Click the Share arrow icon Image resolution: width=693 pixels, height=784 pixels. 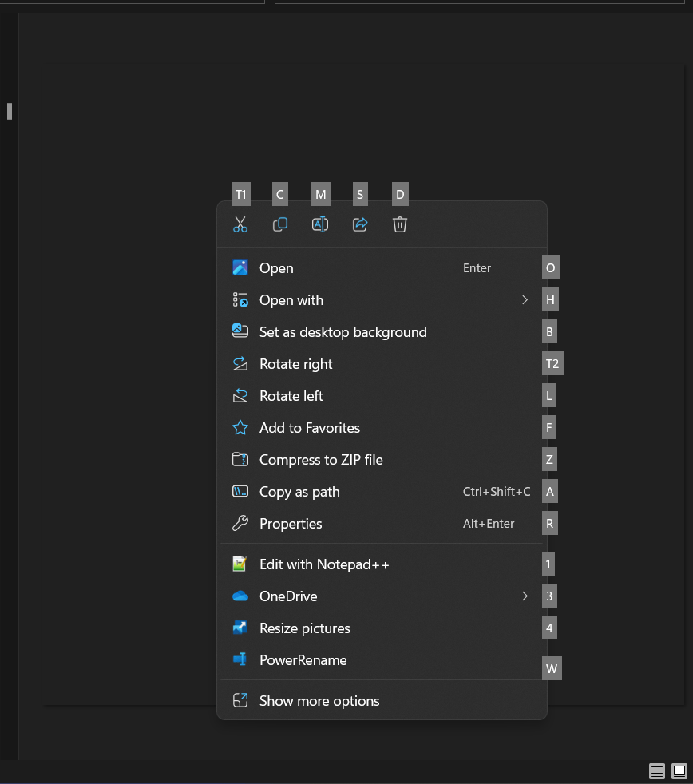pyautogui.click(x=360, y=224)
